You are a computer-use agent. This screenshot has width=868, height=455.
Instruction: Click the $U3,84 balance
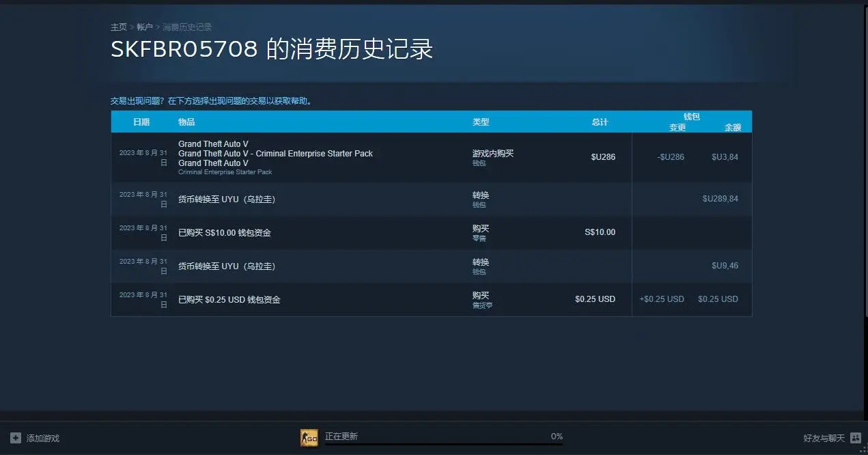point(725,157)
